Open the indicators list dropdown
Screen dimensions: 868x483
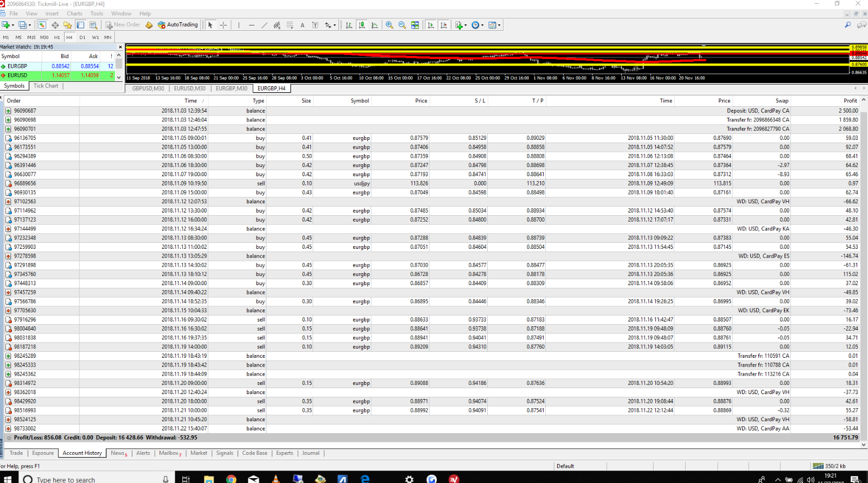[x=465, y=25]
